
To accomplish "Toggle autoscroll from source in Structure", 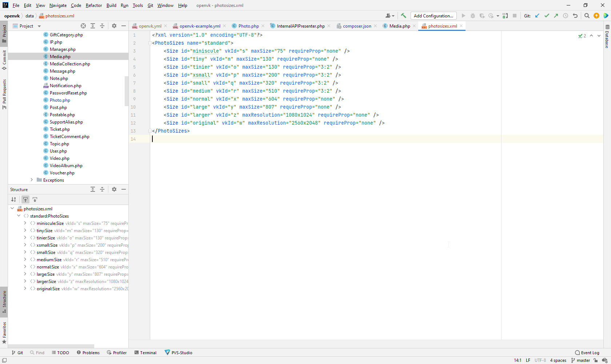I will pyautogui.click(x=35, y=199).
